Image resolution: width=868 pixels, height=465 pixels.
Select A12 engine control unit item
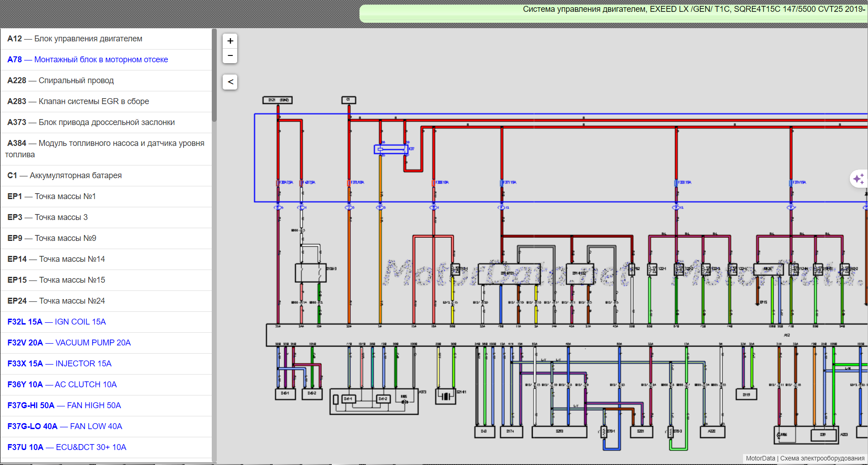click(x=75, y=39)
